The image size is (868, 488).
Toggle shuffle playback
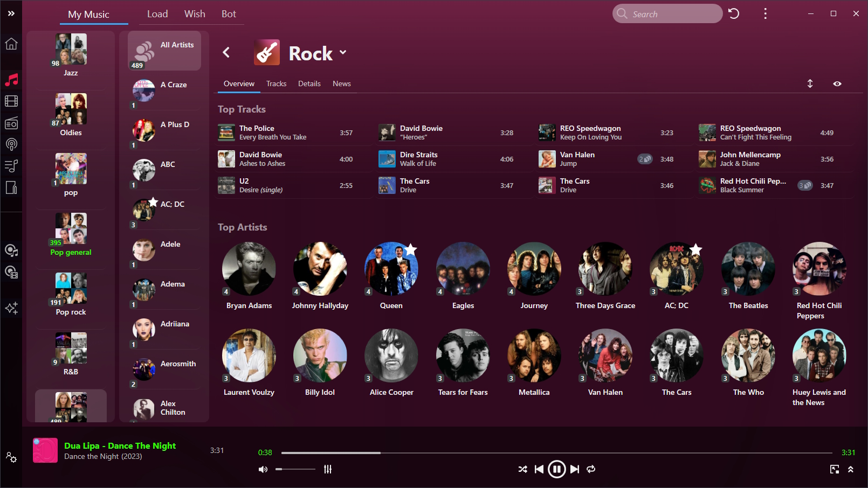[522, 469]
